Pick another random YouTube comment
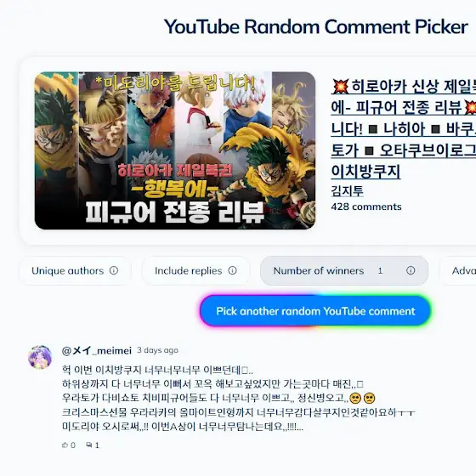Viewport: 476px width, 476px height. click(315, 311)
